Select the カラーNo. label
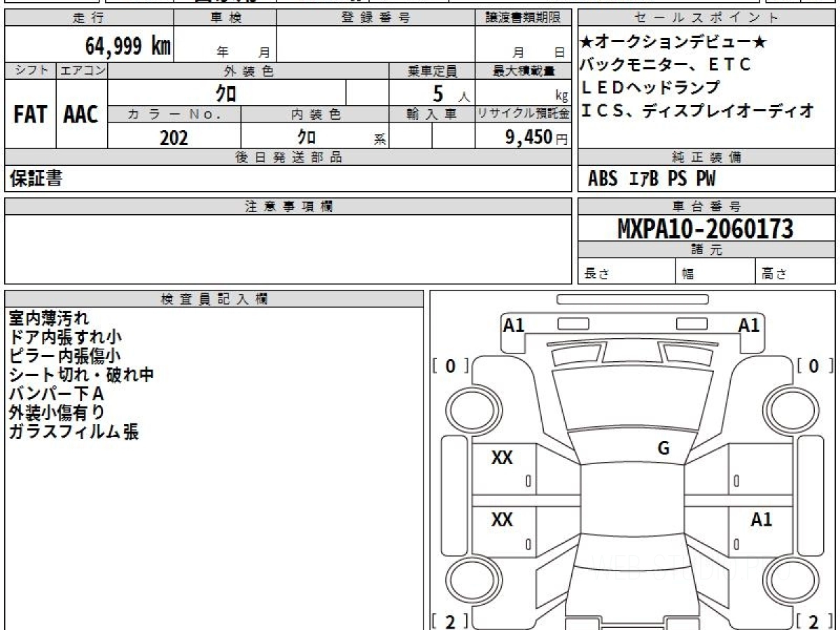840x630 pixels. click(x=174, y=114)
